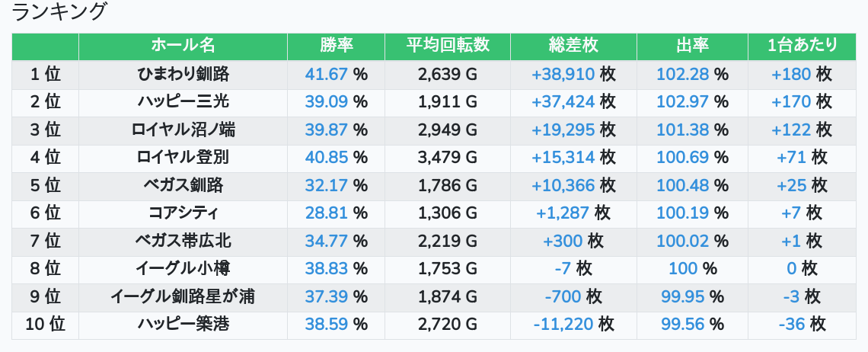Viewport: 868px width, 352px height.
Task: Open the ひまわり釧路 hall name
Action: pos(183,74)
